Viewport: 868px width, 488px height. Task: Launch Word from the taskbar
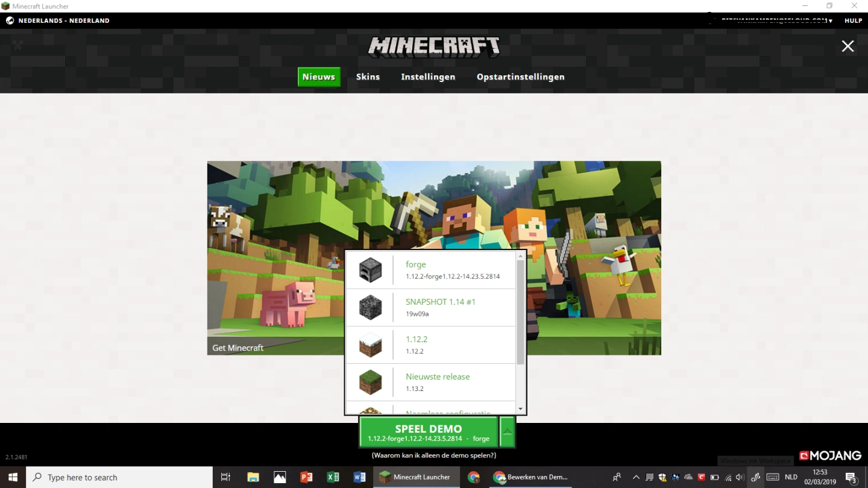(x=360, y=477)
